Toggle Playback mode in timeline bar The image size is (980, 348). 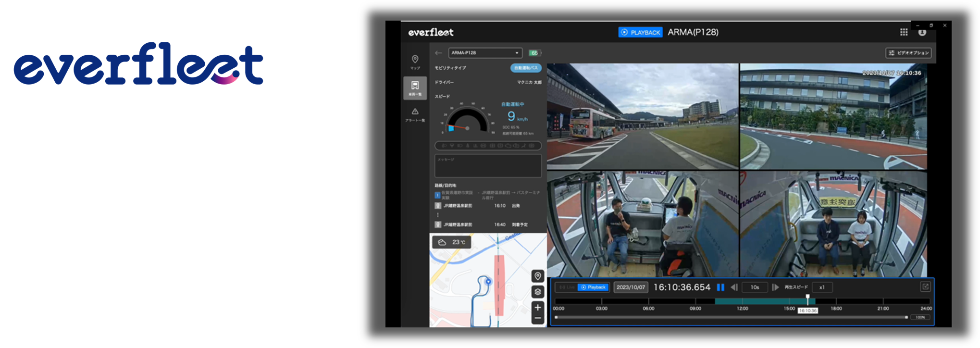(594, 287)
